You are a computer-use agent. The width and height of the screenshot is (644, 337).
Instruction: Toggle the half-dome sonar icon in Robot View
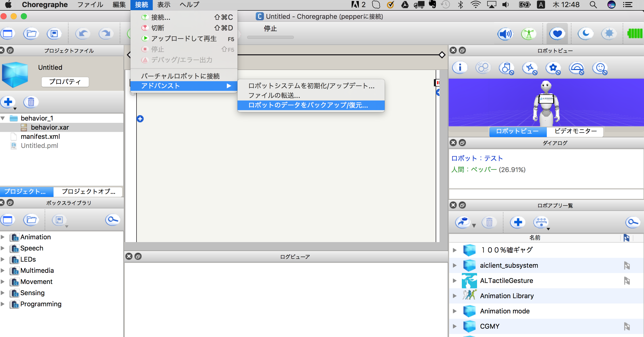(577, 68)
